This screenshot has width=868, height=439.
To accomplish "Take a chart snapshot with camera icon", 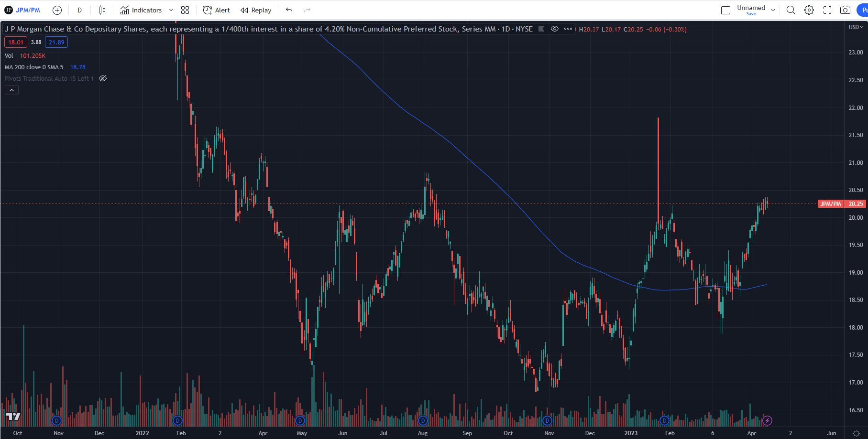I will click(x=845, y=10).
